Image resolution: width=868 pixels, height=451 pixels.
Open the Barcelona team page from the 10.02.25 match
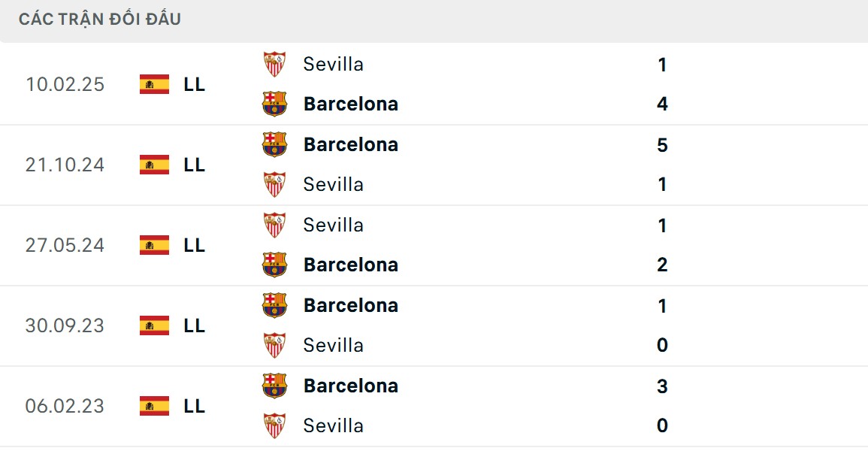[x=350, y=104]
